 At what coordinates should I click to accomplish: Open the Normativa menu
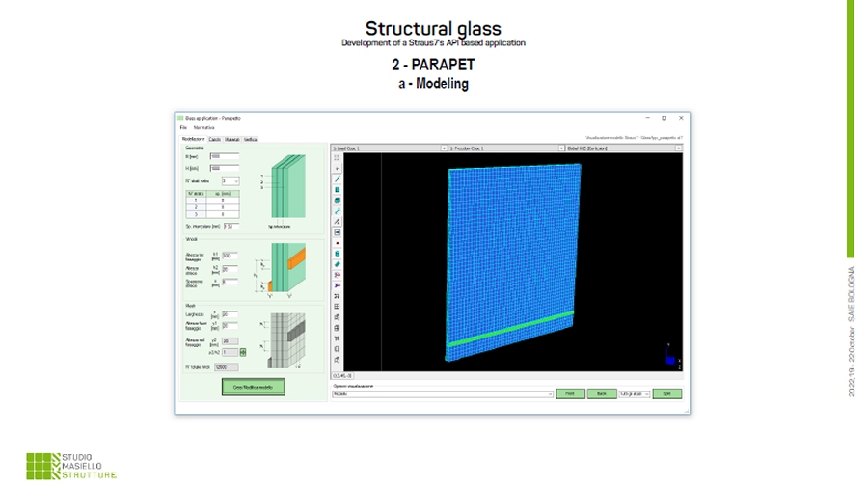pos(203,127)
